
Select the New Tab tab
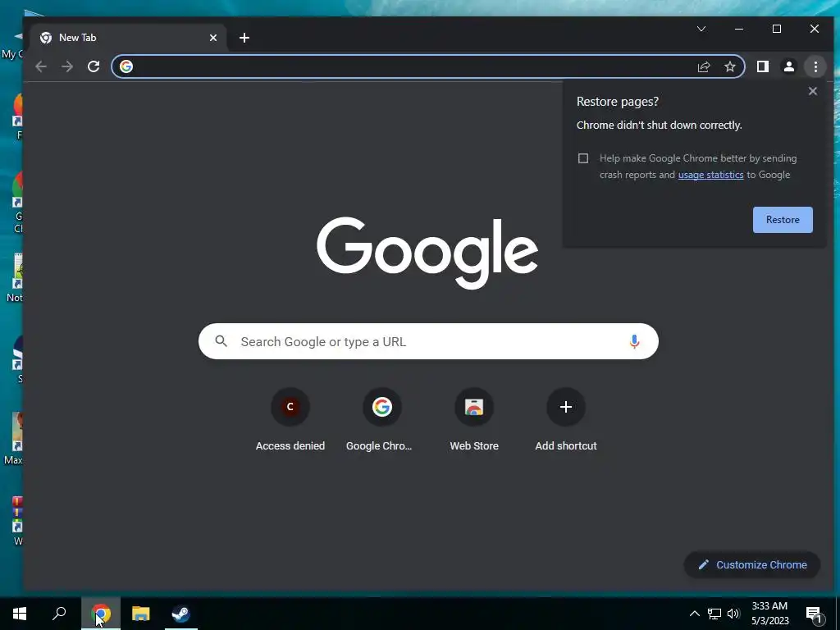tap(129, 38)
